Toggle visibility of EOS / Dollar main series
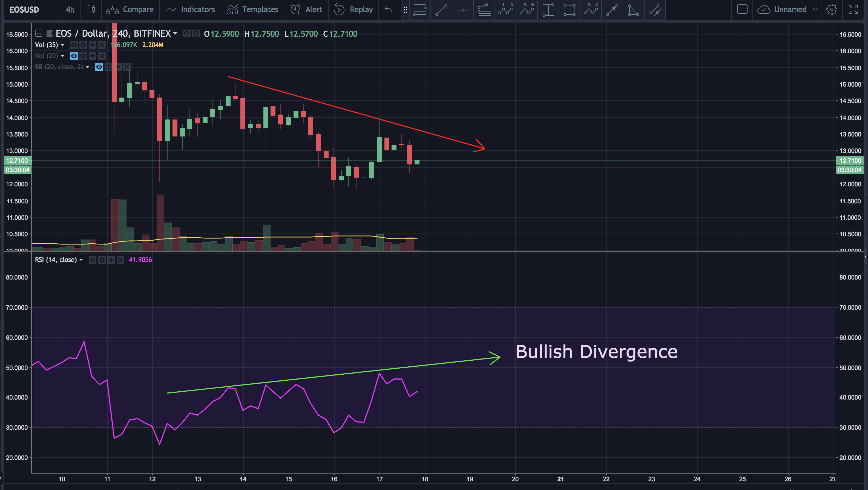868x490 pixels. pyautogui.click(x=186, y=33)
